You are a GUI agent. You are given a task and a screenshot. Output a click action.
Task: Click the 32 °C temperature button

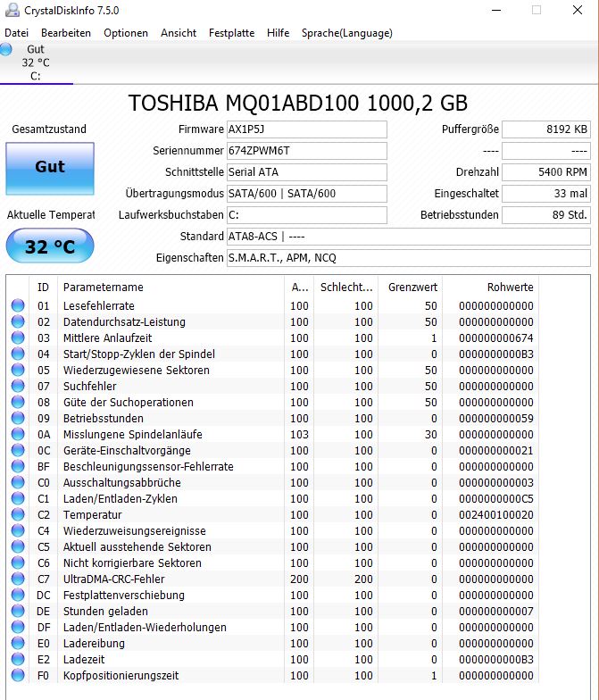pos(50,246)
